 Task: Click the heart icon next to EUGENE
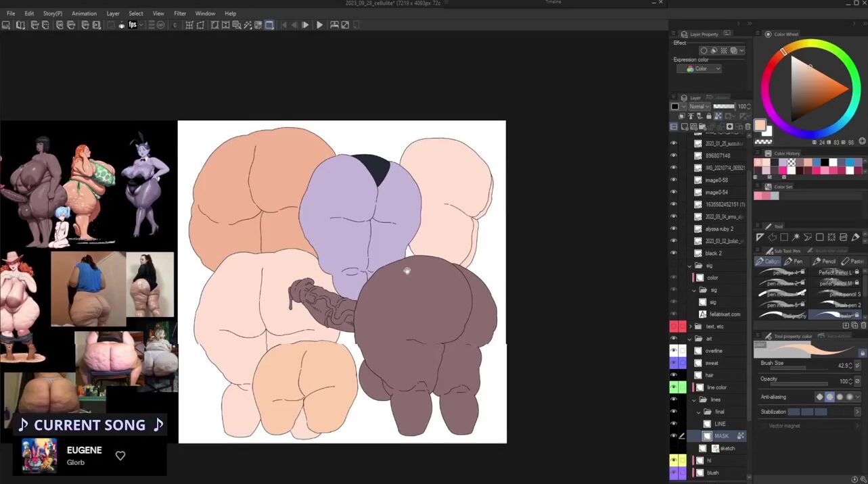click(120, 456)
